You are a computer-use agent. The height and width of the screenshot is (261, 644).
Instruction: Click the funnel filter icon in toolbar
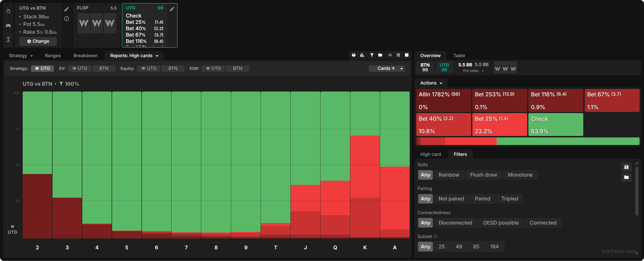372,55
